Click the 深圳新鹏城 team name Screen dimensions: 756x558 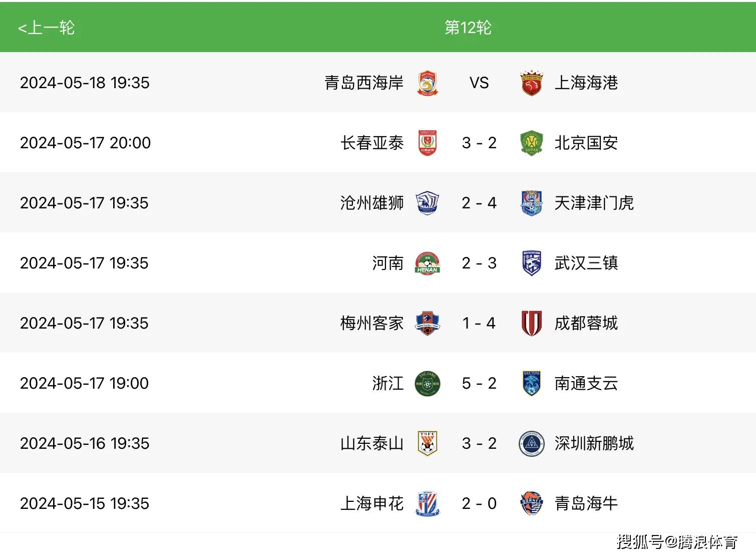pos(594,444)
